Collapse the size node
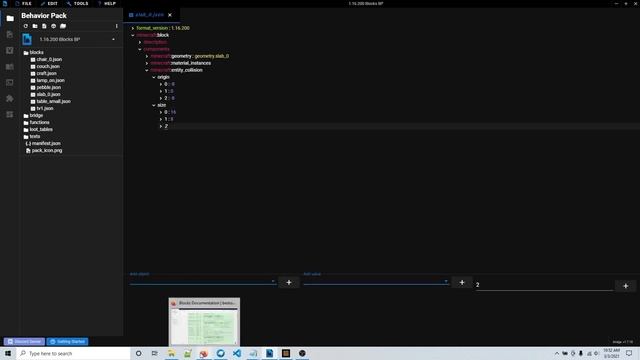The height and width of the screenshot is (360, 640). (154, 105)
